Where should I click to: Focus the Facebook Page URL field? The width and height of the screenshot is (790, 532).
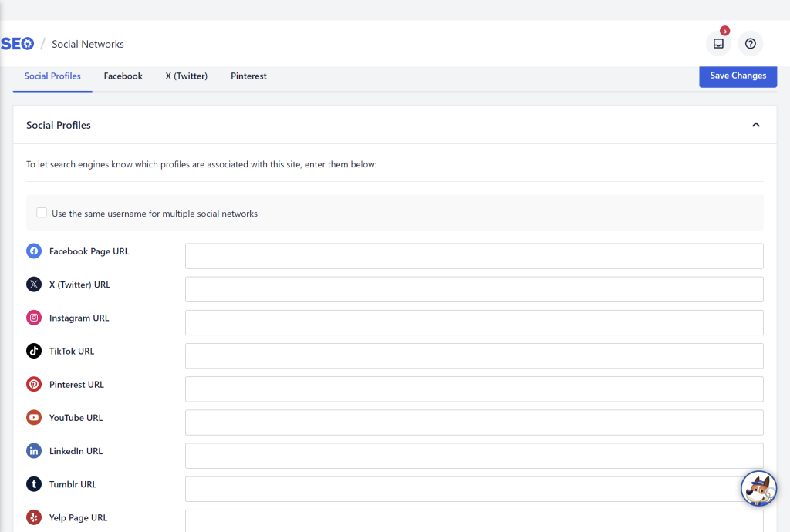click(474, 256)
